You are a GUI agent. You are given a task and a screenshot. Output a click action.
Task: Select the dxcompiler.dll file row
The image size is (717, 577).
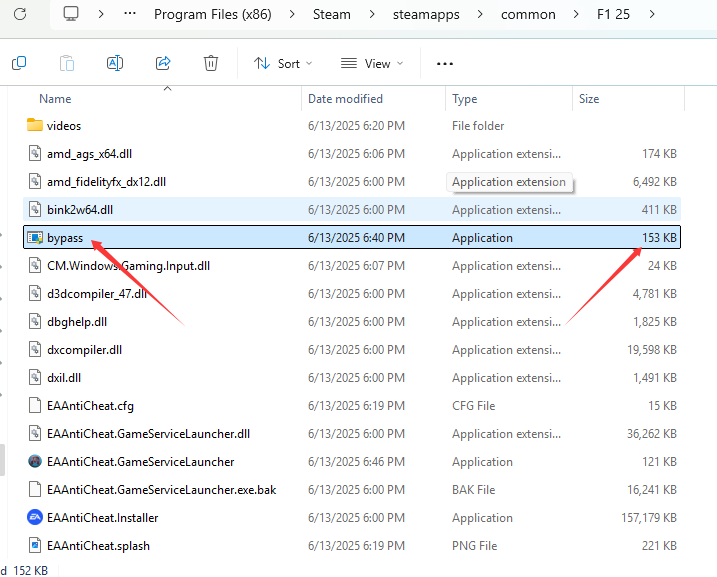pyautogui.click(x=84, y=350)
